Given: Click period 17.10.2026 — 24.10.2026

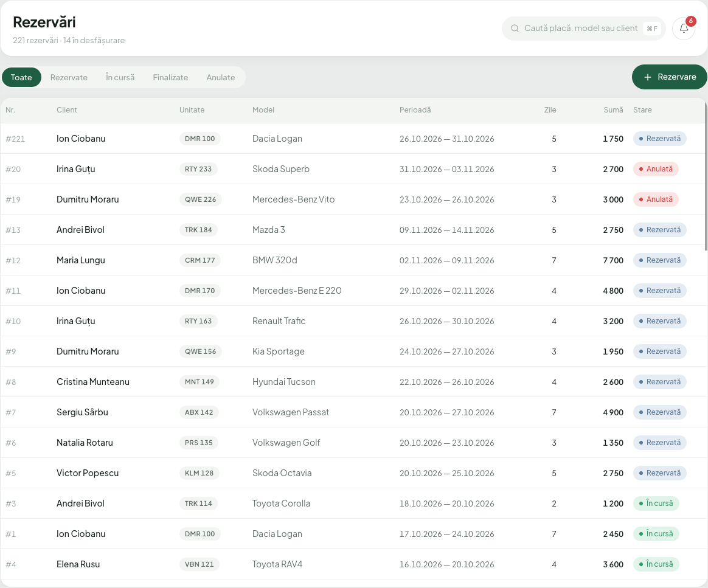Looking at the screenshot, I should pyautogui.click(x=446, y=534).
